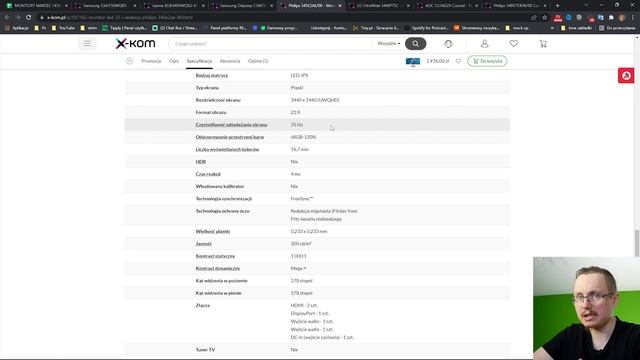Reload the page with refresh icon
Image resolution: width=640 pixels, height=360 pixels.
[29, 18]
